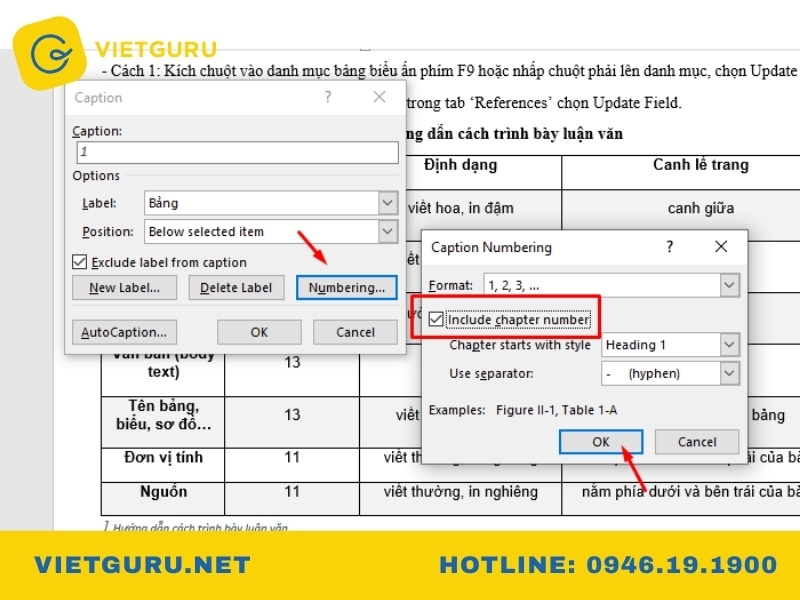Confirm Caption dialog with OK
The height and width of the screenshot is (600, 800).
[x=259, y=332]
